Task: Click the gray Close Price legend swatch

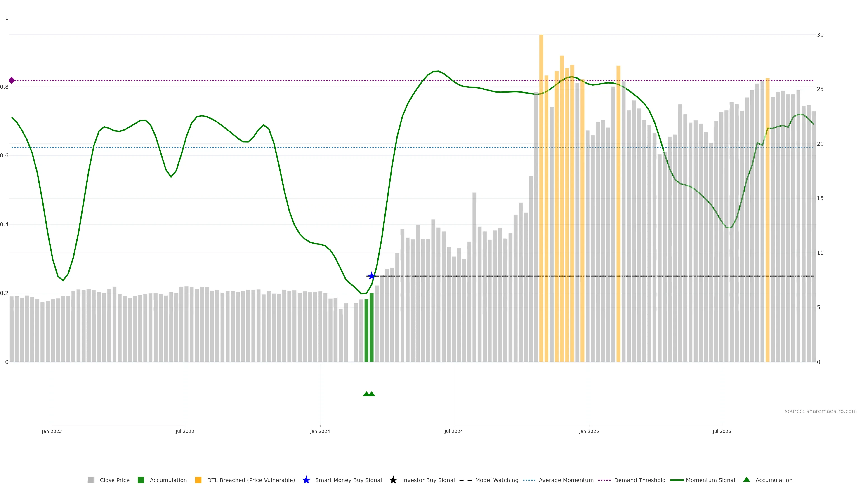Action: pos(91,480)
